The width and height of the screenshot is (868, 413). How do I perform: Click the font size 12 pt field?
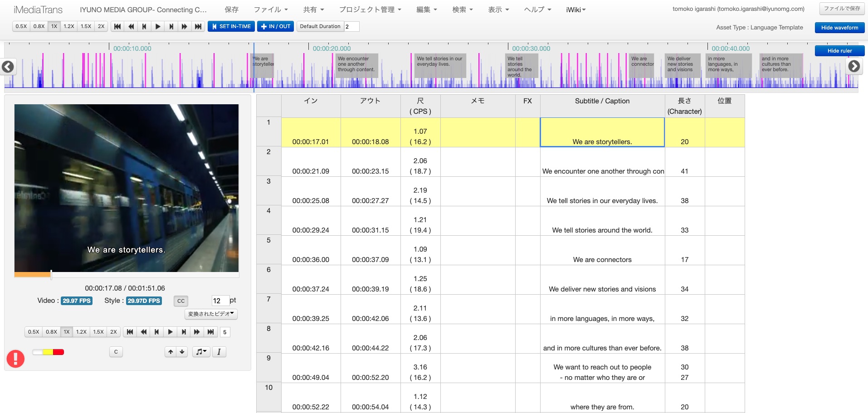[220, 301]
